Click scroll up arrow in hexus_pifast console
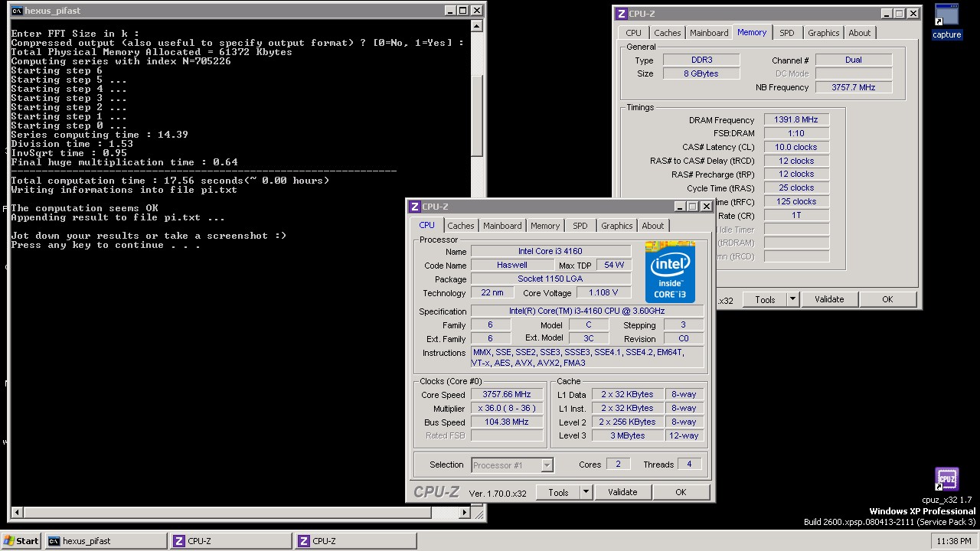The height and width of the screenshot is (551, 980). pos(477,26)
